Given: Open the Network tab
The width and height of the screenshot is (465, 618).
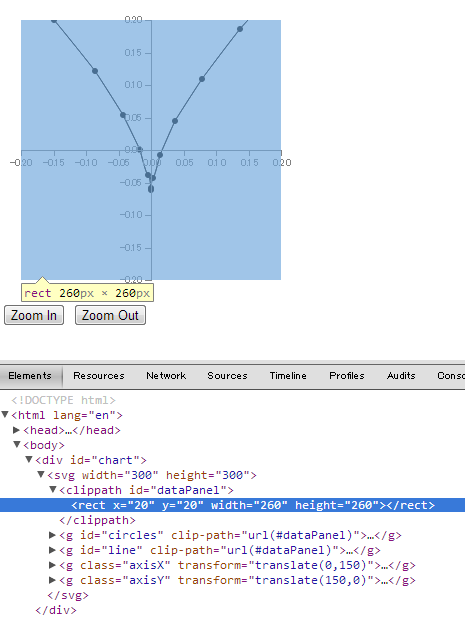Looking at the screenshot, I should [x=166, y=376].
